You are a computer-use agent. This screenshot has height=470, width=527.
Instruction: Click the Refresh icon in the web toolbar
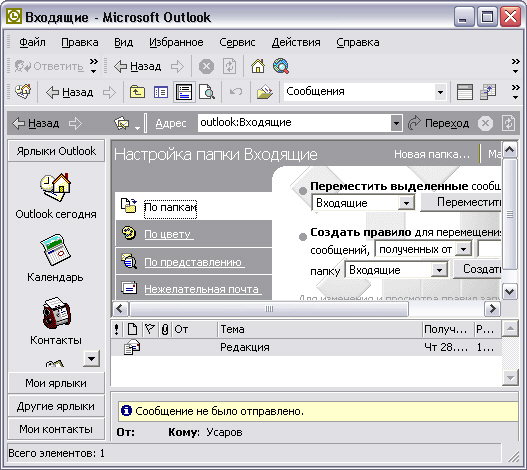tap(230, 66)
